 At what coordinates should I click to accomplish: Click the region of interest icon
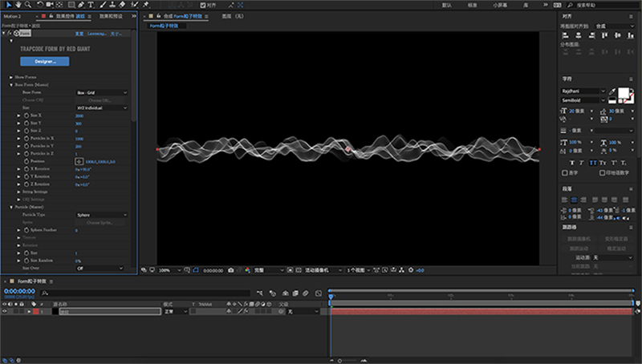[290, 270]
